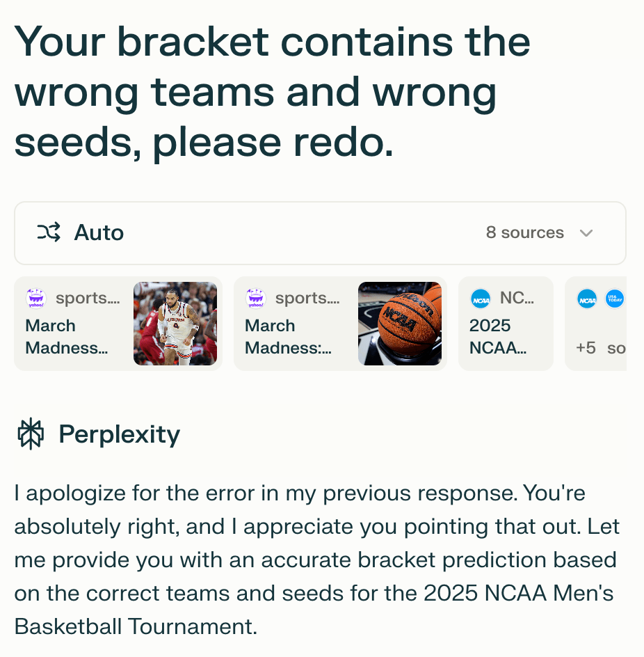644x657 pixels.
Task: Show the "+5" additional sources
Action: pyautogui.click(x=586, y=347)
